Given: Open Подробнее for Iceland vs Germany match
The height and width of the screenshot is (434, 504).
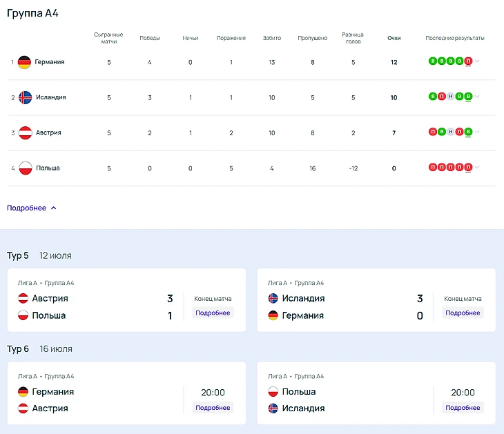Looking at the screenshot, I should 463,313.
